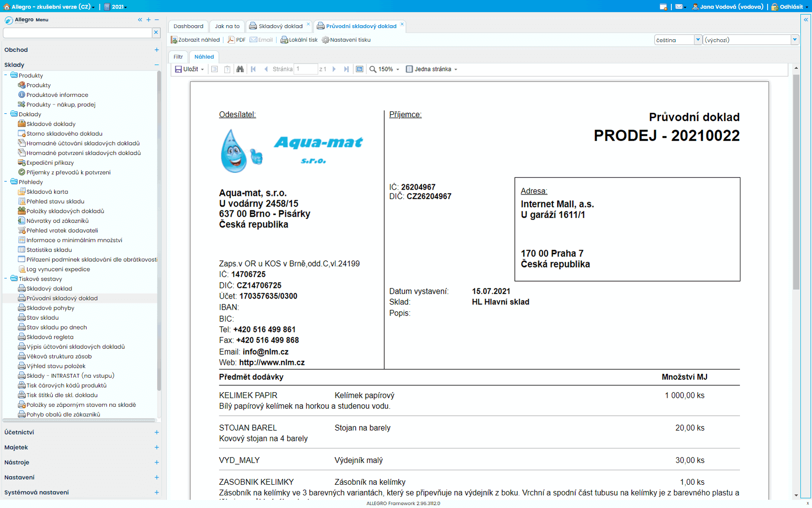The height and width of the screenshot is (508, 812).
Task: Go to next report page arrow
Action: pyautogui.click(x=334, y=69)
